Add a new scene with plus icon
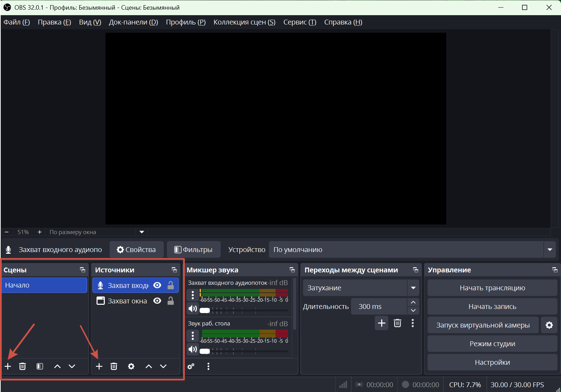Image resolution: width=561 pixels, height=392 pixels. coord(8,366)
